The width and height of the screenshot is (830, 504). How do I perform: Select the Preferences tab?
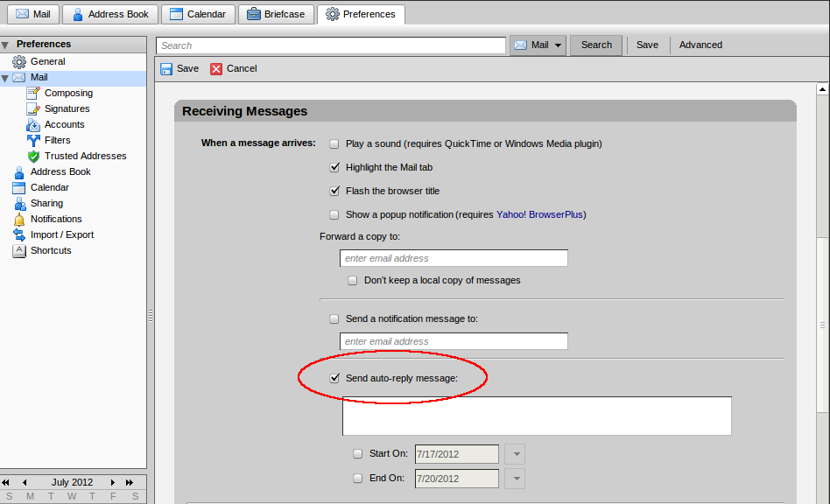pos(361,14)
